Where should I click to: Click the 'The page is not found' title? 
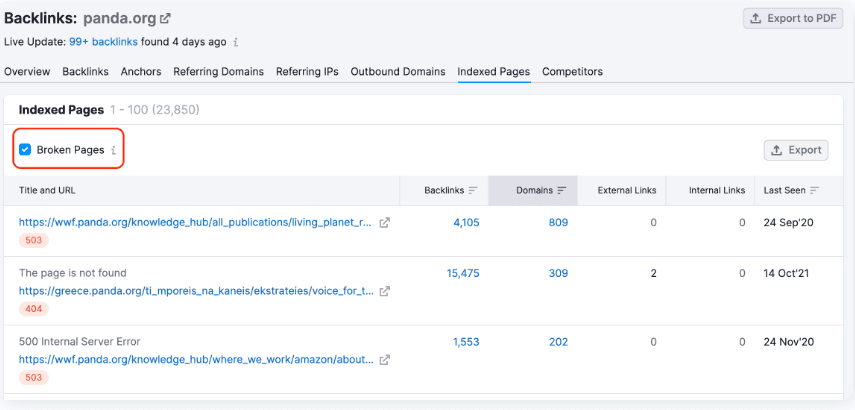point(73,273)
